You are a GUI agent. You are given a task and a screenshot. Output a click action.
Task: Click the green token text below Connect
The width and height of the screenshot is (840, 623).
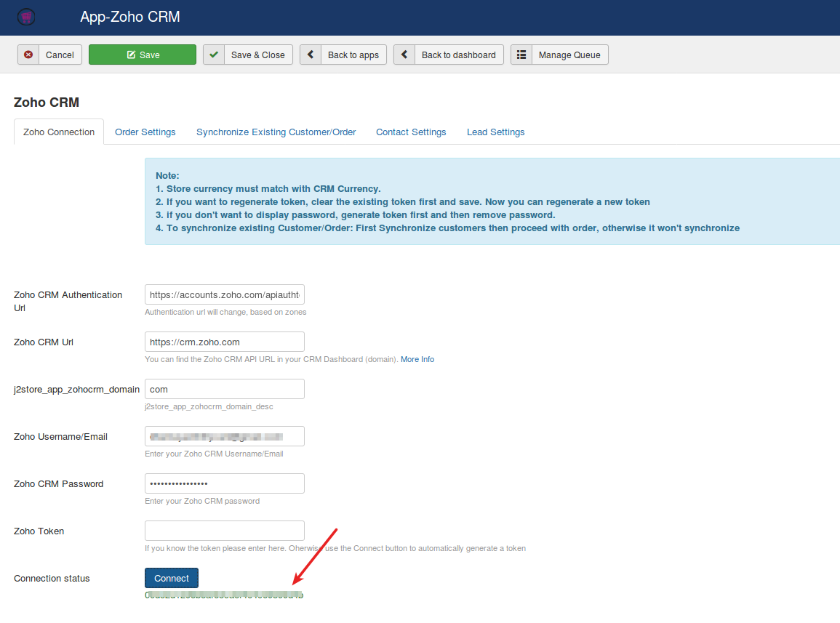(224, 595)
